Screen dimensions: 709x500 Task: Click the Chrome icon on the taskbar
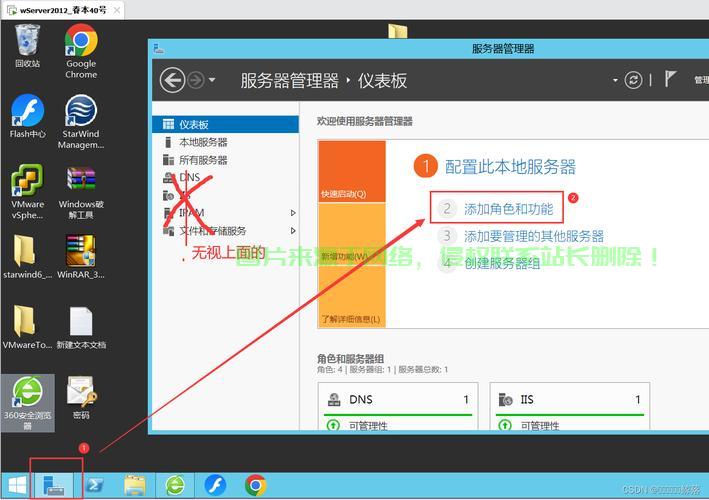coord(256,485)
